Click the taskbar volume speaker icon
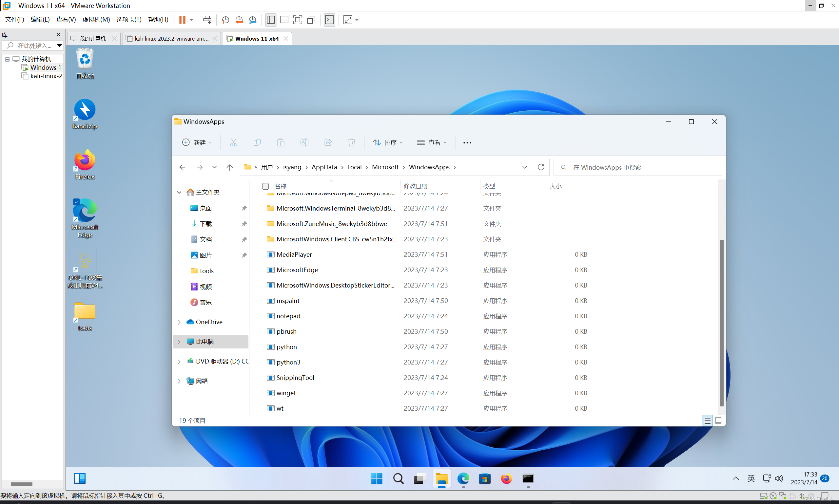This screenshot has width=839, height=504. point(779,478)
